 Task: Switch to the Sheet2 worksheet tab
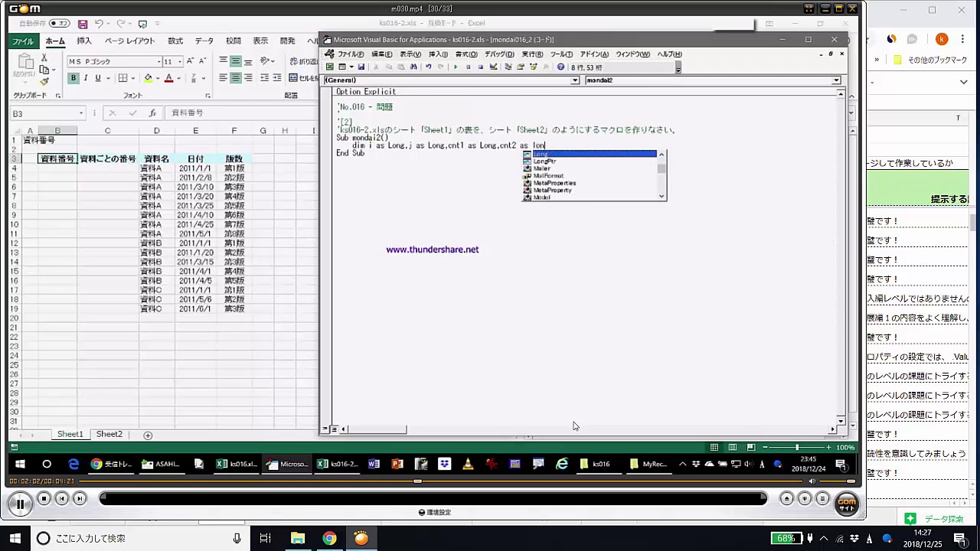tap(109, 435)
